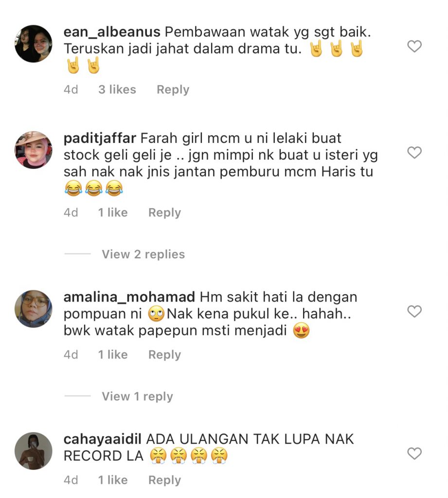Viewport: 448px width, 498px height.
Task: Tap heart next to cahayaaidil's comment
Action: 414,453
